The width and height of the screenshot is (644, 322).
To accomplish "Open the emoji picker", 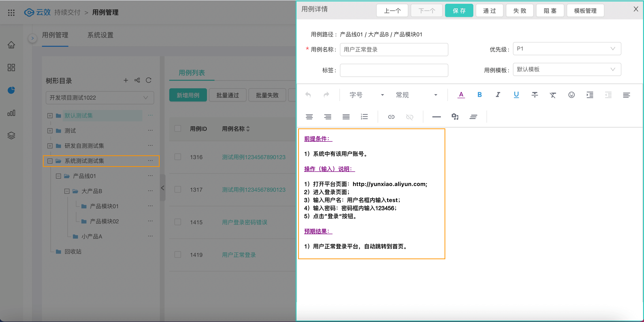I will 571,95.
